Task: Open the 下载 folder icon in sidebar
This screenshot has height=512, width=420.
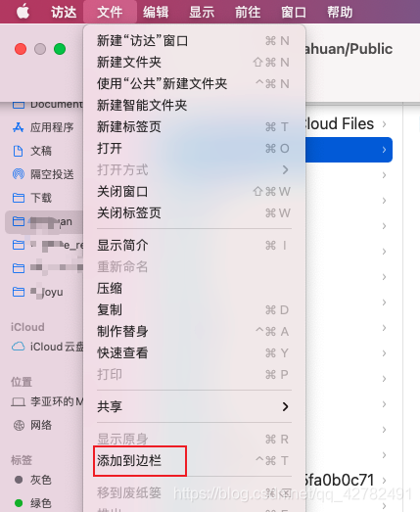Action: (19, 198)
